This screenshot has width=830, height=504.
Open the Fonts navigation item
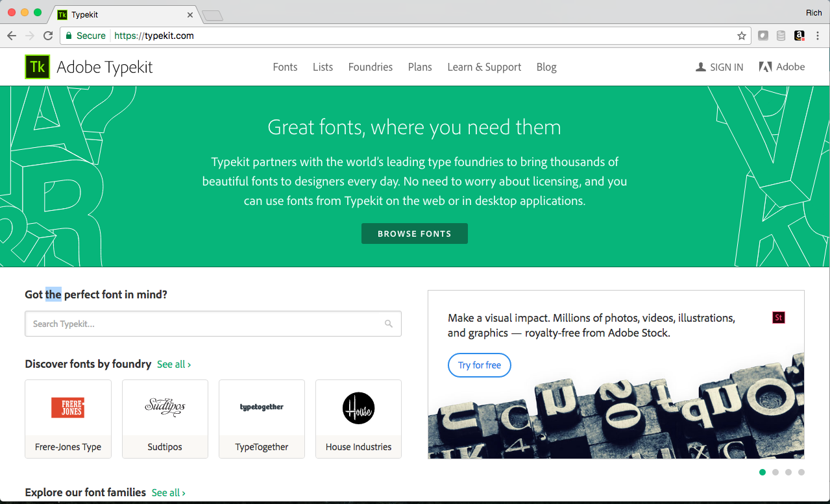[x=285, y=67]
